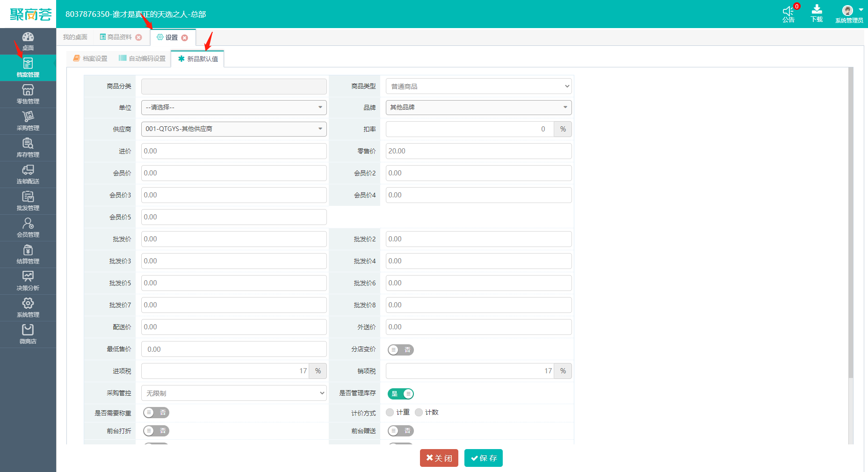Toggle the 前台打折 switch
Viewport: 868px width, 472px height.
pos(156,431)
